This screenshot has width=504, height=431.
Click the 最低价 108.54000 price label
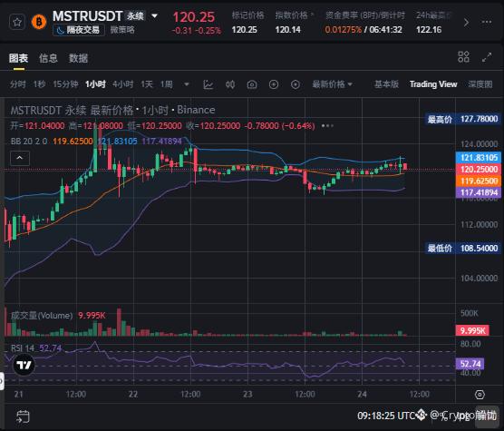(463, 249)
